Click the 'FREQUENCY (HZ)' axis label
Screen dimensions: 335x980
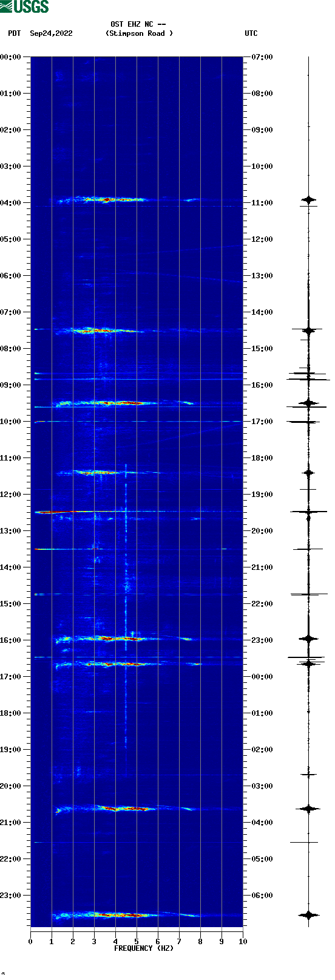[x=144, y=948]
